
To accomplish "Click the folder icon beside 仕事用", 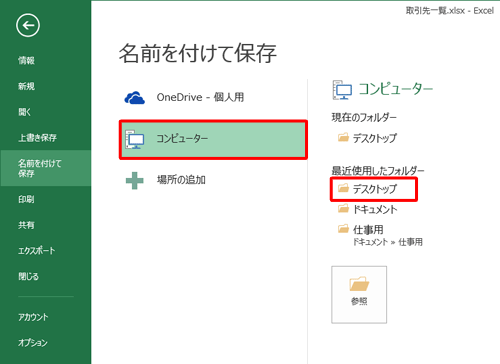I will pyautogui.click(x=343, y=229).
